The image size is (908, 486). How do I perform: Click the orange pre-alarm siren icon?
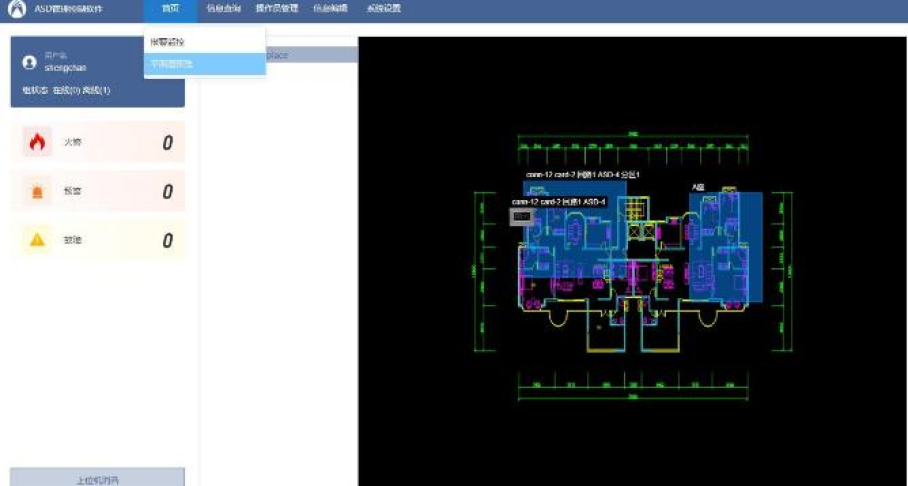point(37,192)
